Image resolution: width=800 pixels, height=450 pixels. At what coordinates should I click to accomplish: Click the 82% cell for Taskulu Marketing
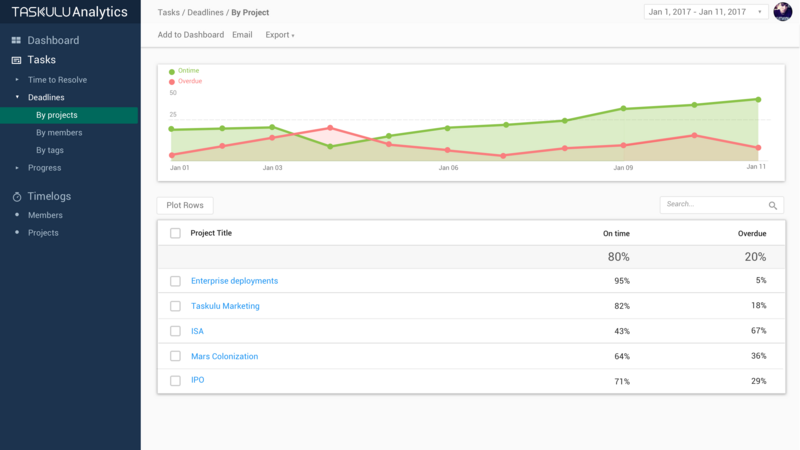click(x=622, y=306)
